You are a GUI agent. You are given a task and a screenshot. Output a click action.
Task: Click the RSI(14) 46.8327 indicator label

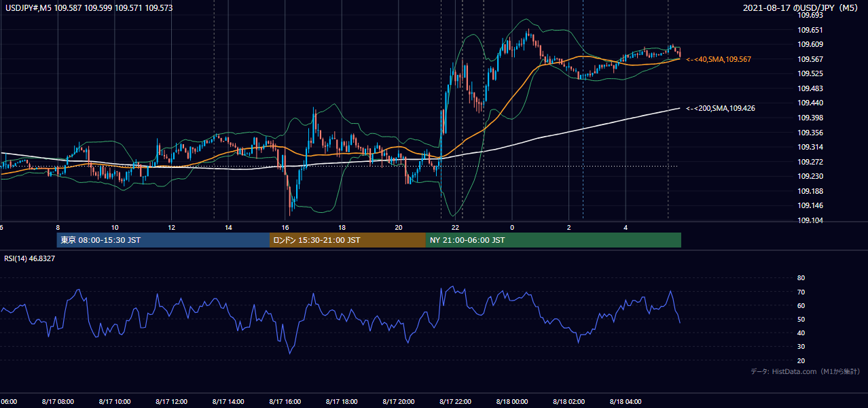tap(30, 258)
